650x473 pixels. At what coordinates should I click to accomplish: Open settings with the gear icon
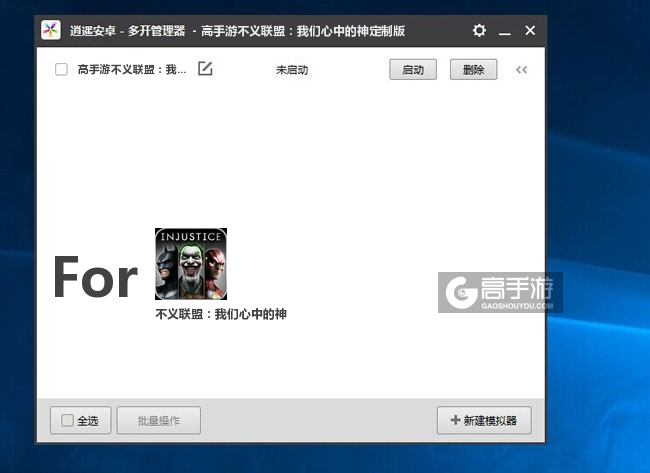[x=479, y=31]
